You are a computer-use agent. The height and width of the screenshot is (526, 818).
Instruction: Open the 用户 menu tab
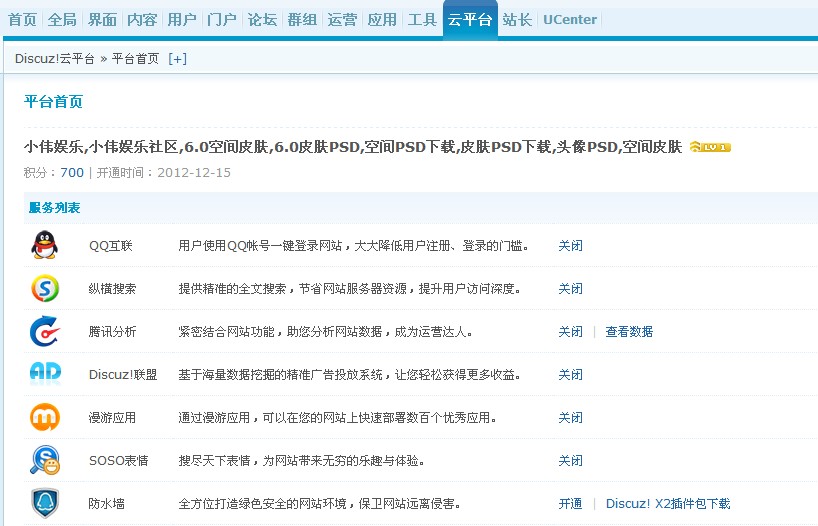coord(182,20)
